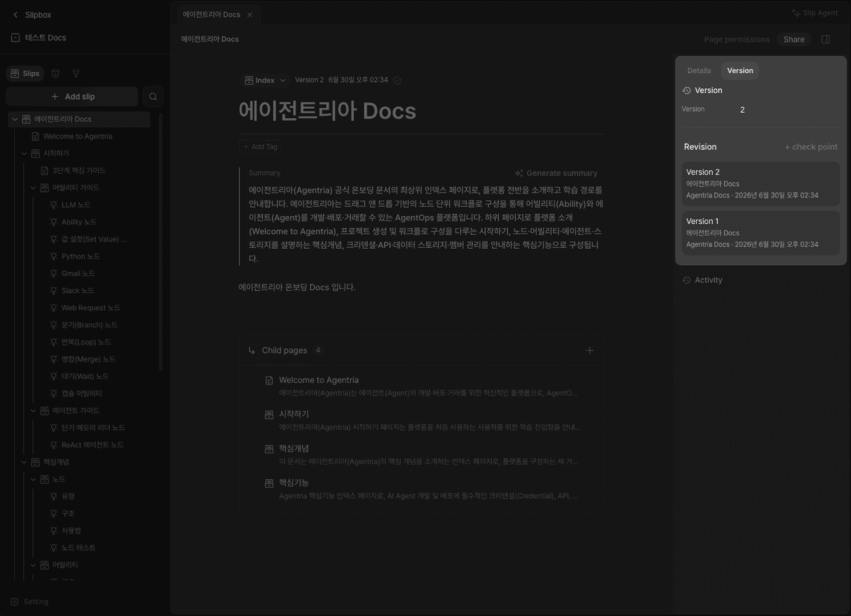Click the 유형 bulb icon

(54, 496)
